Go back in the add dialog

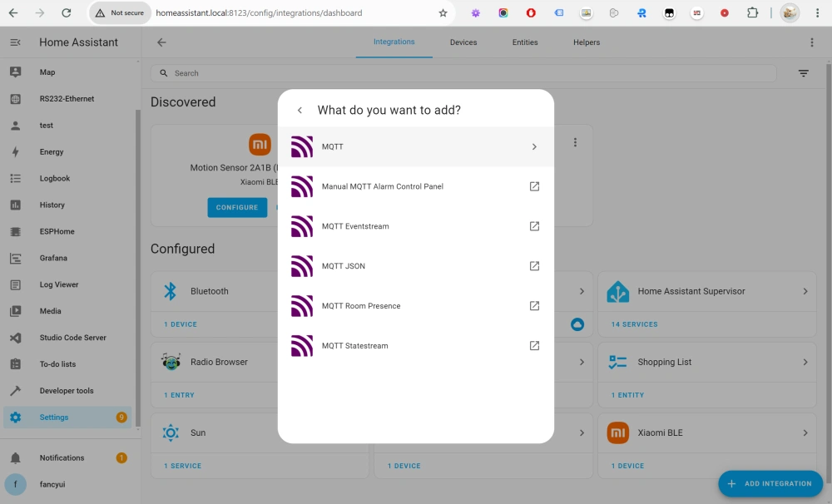pyautogui.click(x=300, y=111)
